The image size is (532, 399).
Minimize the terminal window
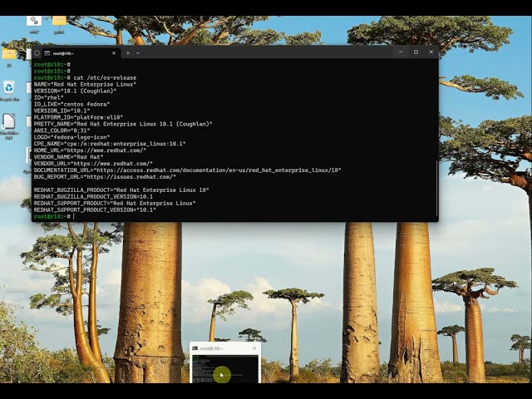coord(401,52)
